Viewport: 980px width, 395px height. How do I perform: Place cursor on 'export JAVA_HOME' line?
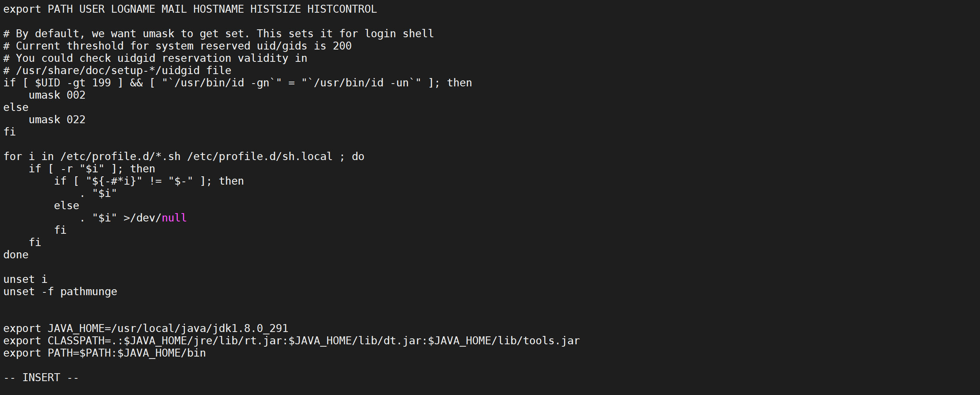[146, 328]
